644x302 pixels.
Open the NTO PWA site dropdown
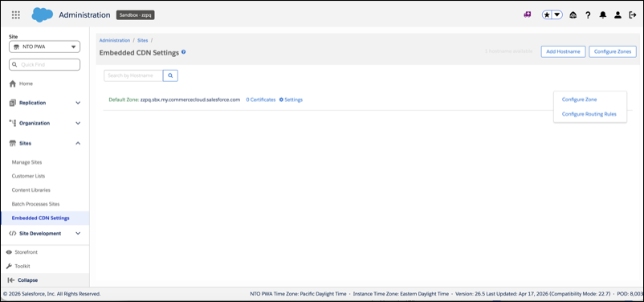point(44,47)
